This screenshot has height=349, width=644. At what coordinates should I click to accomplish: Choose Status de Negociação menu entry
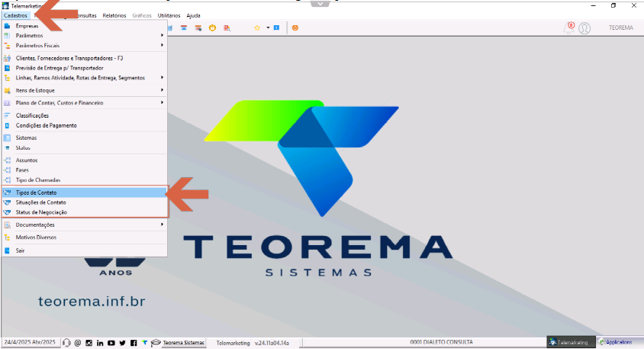(85, 212)
